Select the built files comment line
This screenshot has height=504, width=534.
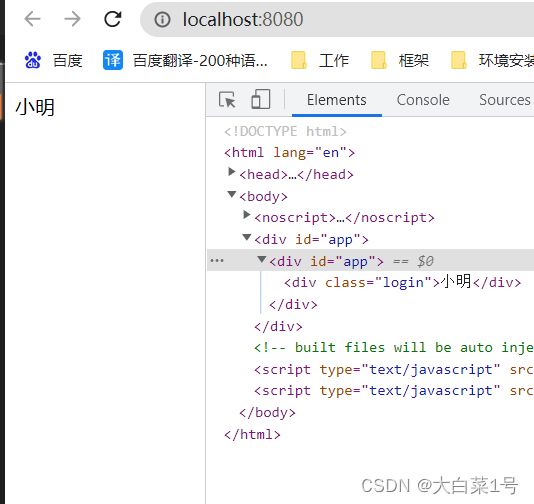pyautogui.click(x=394, y=348)
